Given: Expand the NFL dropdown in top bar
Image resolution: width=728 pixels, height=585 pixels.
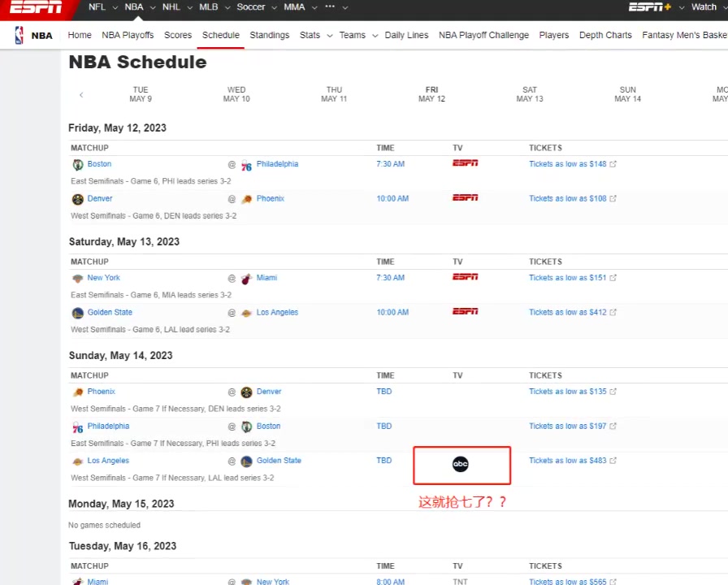Looking at the screenshot, I should [x=115, y=7].
